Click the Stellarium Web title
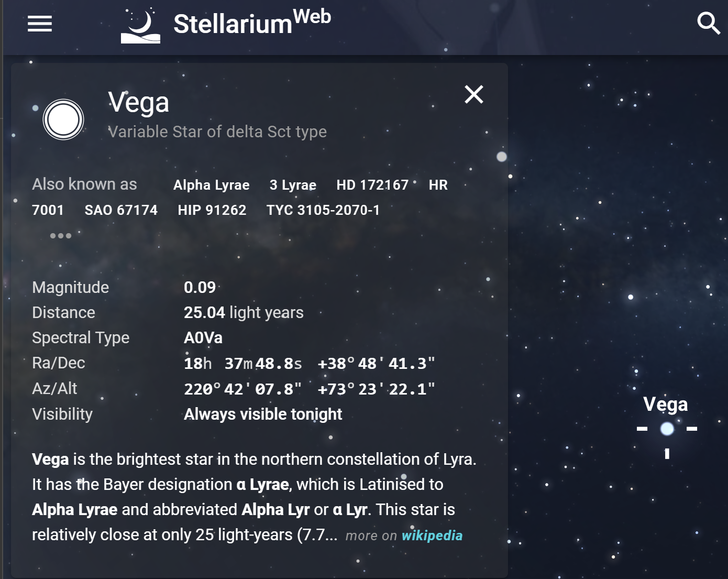The height and width of the screenshot is (579, 728). click(x=252, y=23)
